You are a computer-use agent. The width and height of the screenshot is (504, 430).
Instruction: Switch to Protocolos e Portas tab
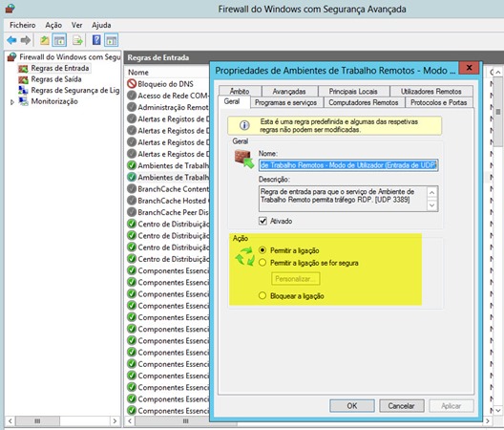[x=439, y=102]
